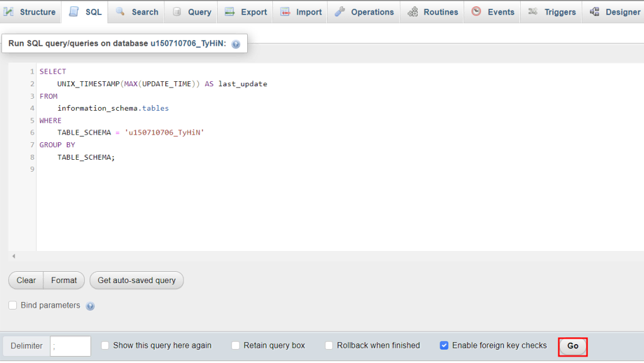Click Get auto-saved query

pyautogui.click(x=136, y=280)
